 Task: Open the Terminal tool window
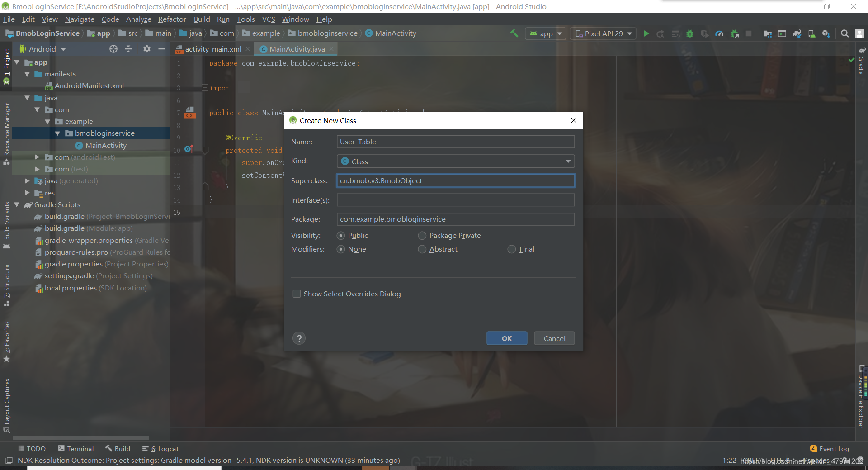coord(76,449)
